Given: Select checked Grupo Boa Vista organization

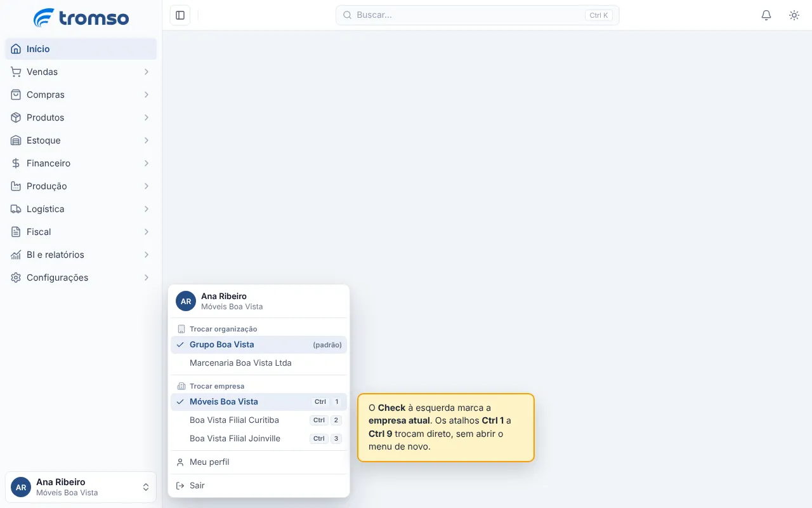Looking at the screenshot, I should tap(259, 345).
